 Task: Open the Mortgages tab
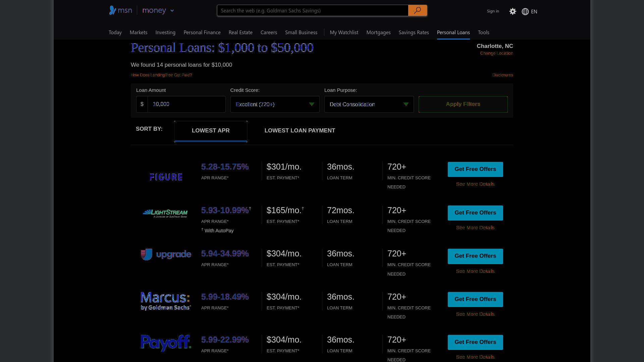click(x=378, y=33)
